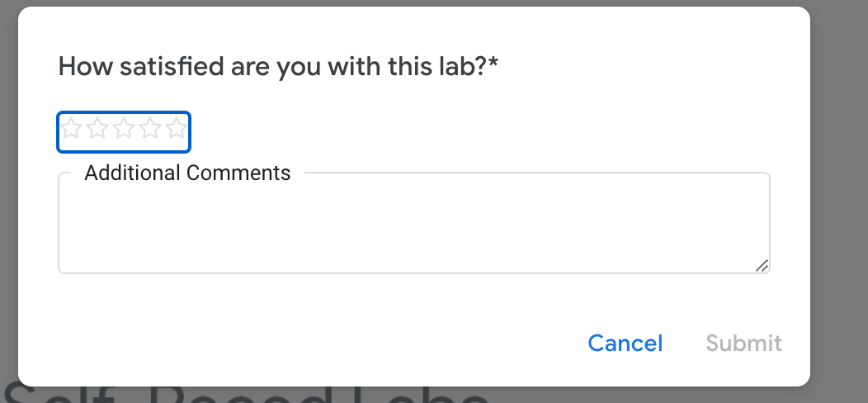Screen dimensions: 868x403
Task: Click the comments box resize handle
Action: (x=762, y=265)
